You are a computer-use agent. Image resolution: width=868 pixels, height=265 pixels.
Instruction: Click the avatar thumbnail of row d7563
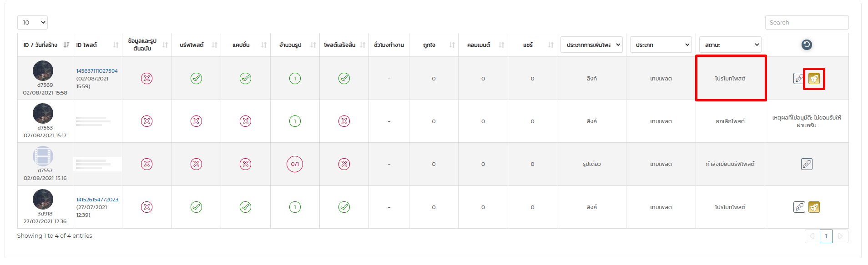[43, 114]
